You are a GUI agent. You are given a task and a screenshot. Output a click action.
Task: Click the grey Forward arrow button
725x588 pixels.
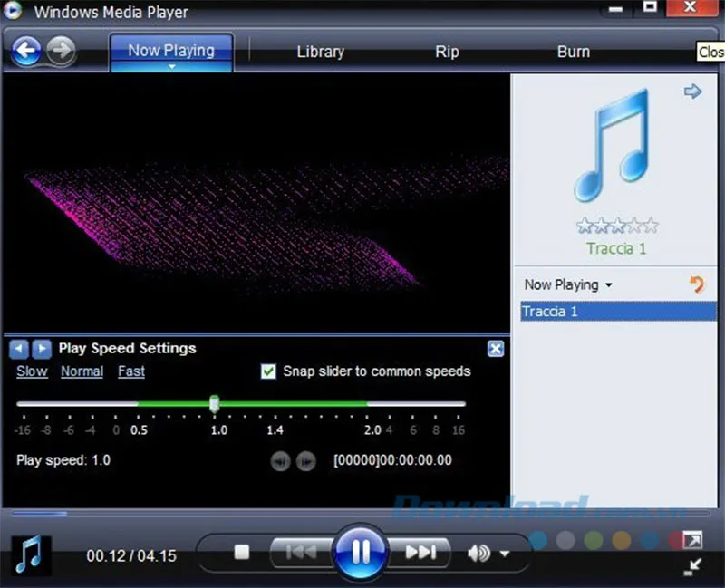(61, 50)
